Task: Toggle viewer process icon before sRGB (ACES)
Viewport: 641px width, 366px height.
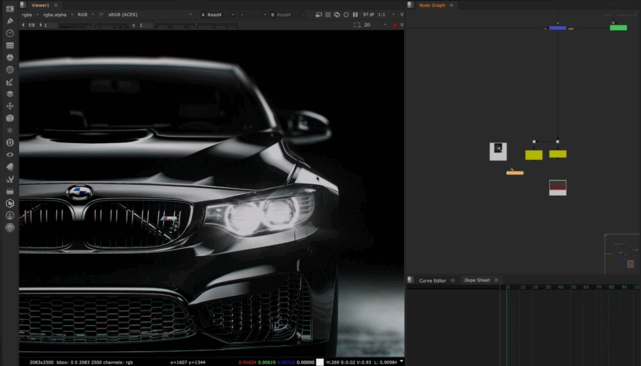Action: [101, 15]
